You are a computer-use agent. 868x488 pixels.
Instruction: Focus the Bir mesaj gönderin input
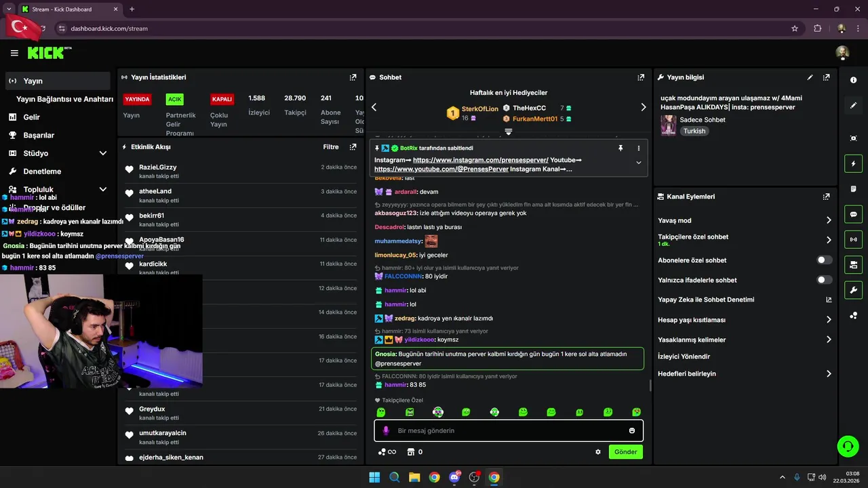(x=509, y=430)
